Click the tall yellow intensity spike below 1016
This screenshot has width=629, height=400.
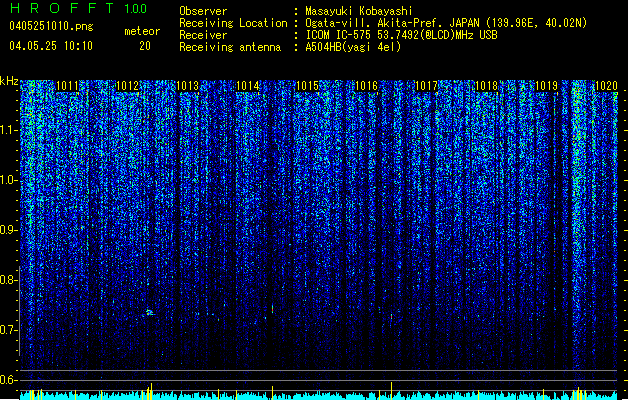(392, 391)
